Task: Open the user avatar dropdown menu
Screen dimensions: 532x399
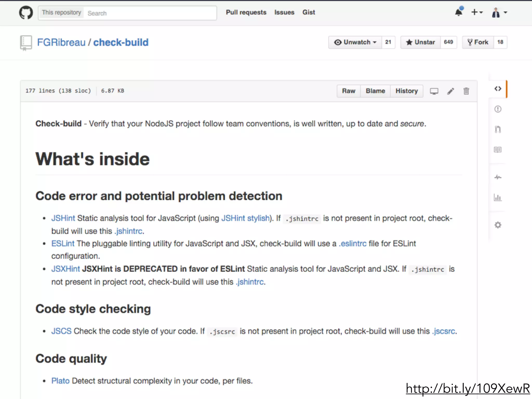Action: tap(499, 12)
